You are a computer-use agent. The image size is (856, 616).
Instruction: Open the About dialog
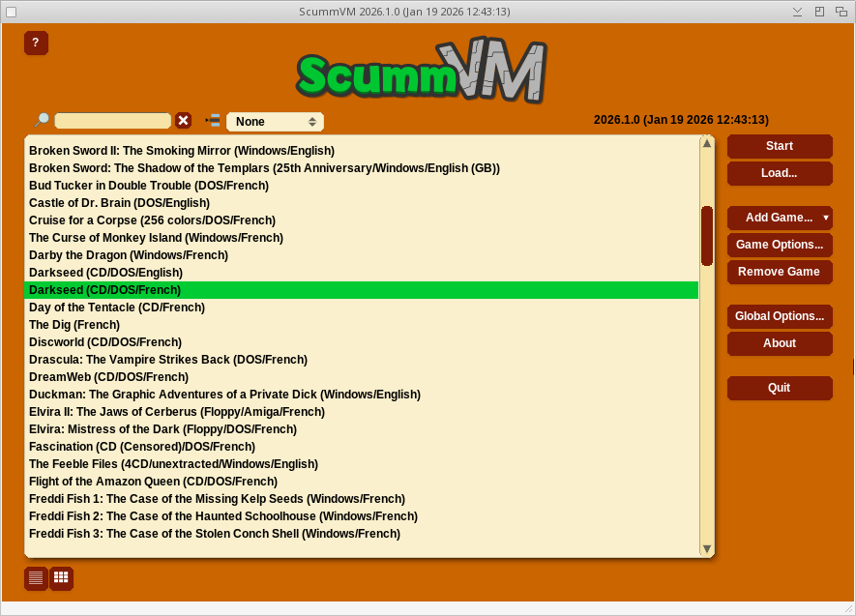pyautogui.click(x=779, y=344)
